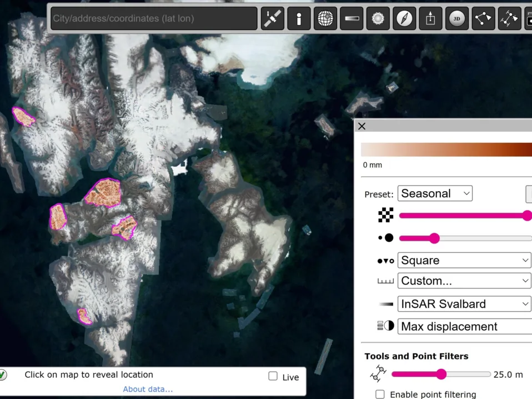Enable point filtering checkbox
This screenshot has height=399, width=532.
(x=380, y=394)
